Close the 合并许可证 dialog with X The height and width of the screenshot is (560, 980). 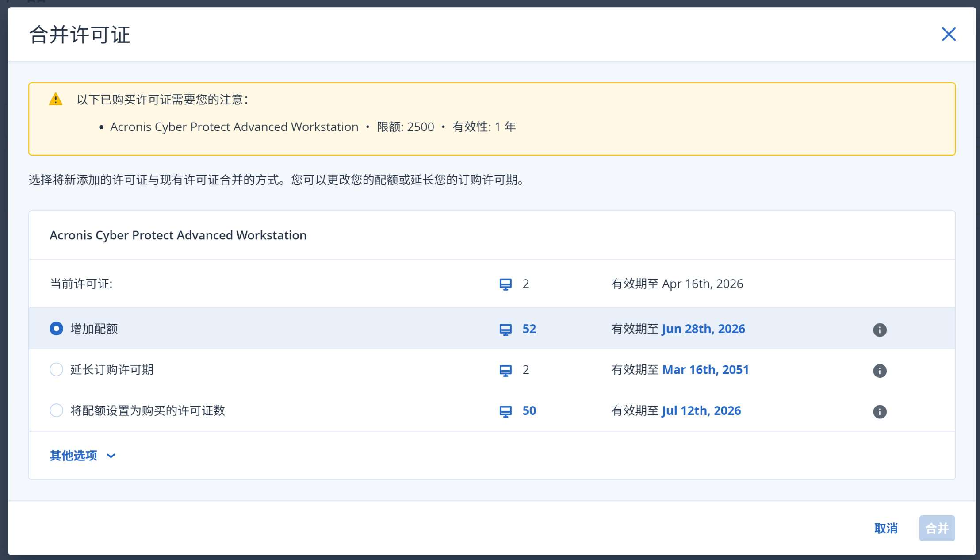[949, 34]
